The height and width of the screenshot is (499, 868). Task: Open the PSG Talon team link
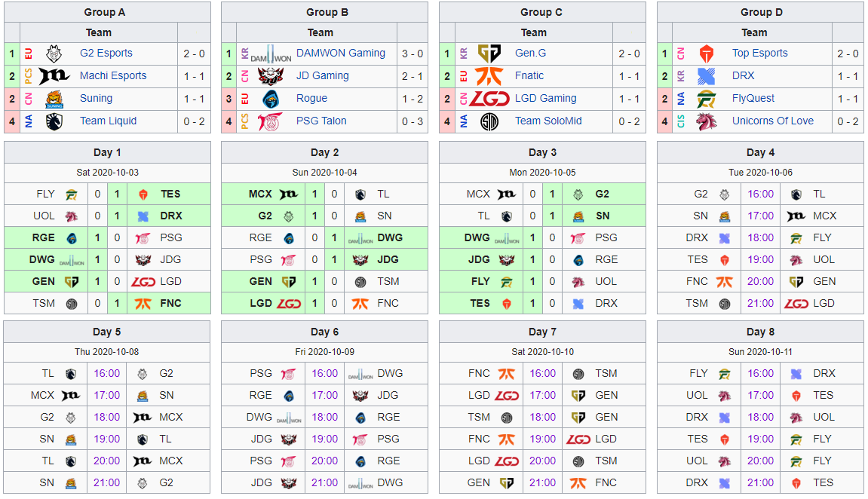[321, 121]
